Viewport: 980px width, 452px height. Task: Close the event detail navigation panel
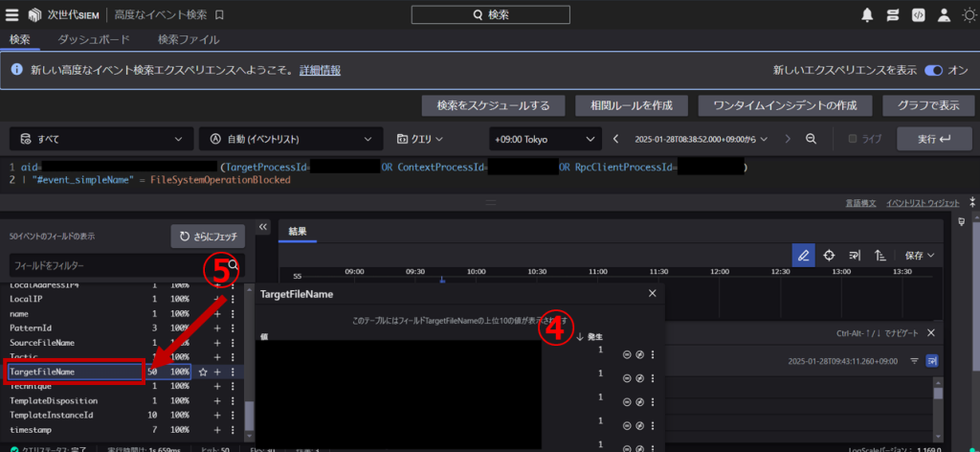(x=931, y=332)
